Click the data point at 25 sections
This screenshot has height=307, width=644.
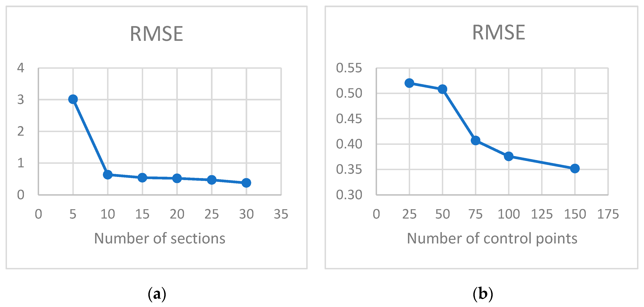212,180
